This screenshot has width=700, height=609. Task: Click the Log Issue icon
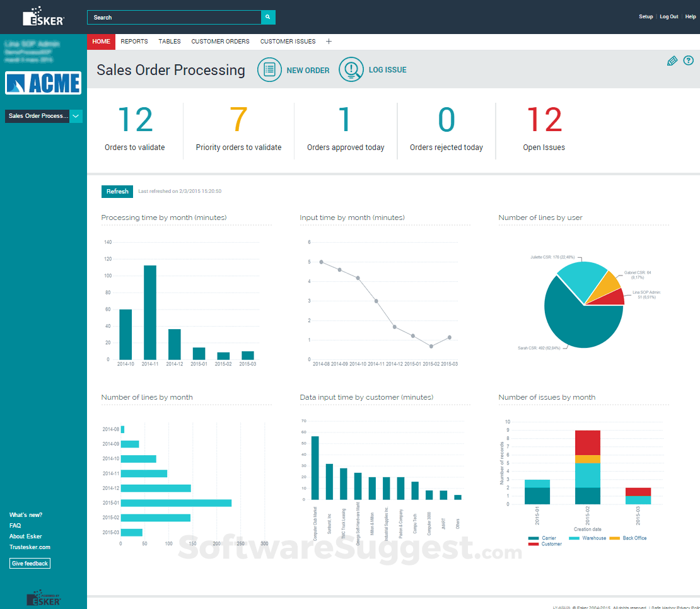coord(351,69)
